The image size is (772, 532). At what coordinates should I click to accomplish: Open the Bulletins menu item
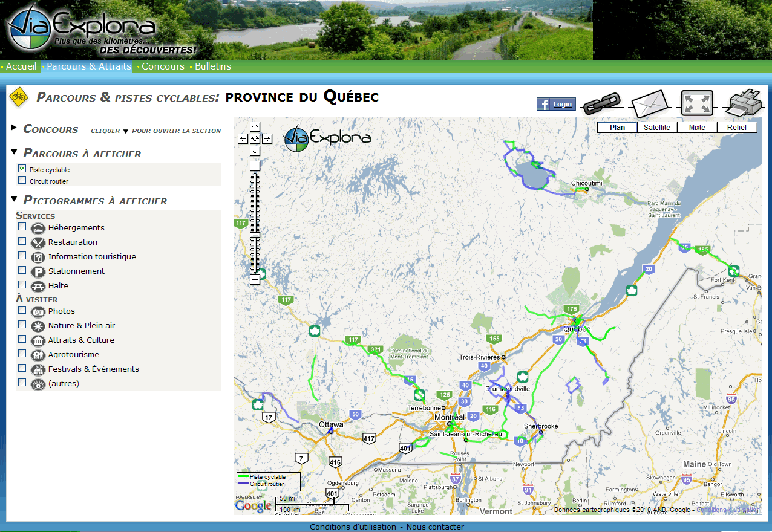coord(212,66)
